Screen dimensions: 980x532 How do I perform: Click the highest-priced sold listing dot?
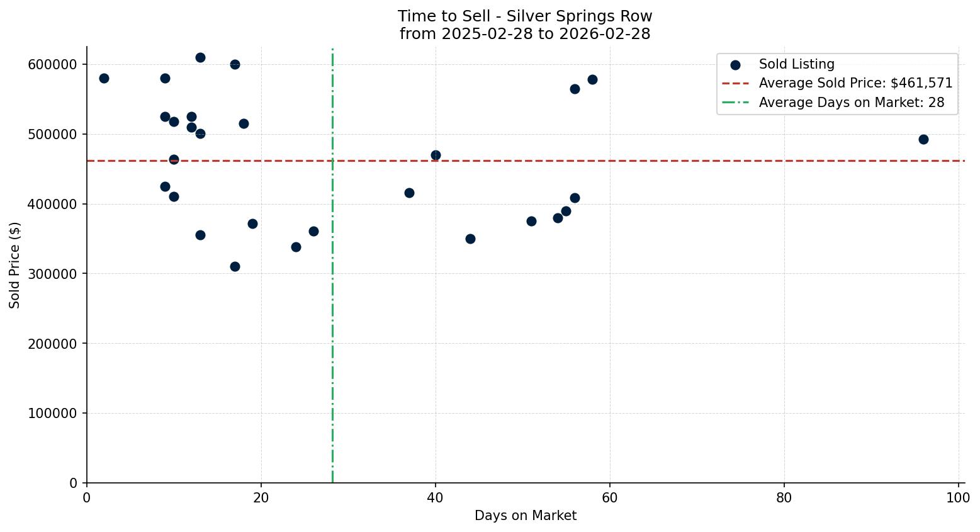tap(200, 58)
